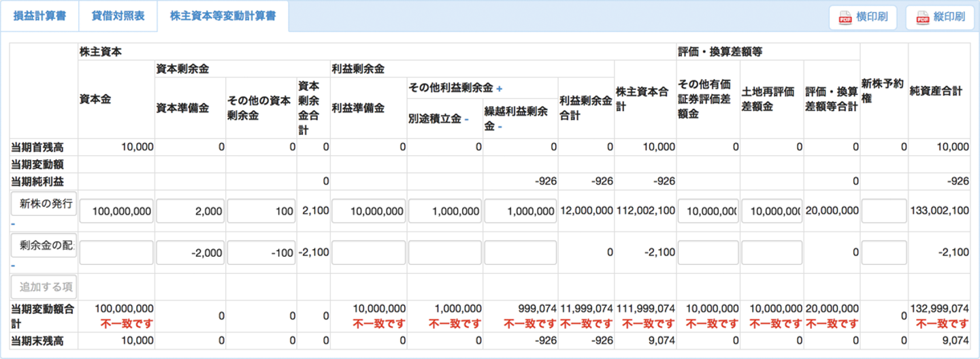Edit 利益準備金 field in 新株の発行 row
980x359 pixels.
pyautogui.click(x=369, y=211)
